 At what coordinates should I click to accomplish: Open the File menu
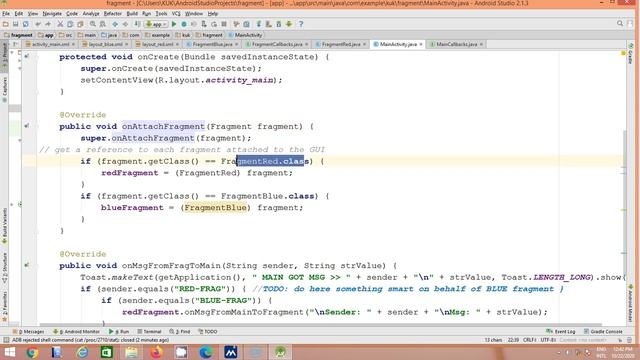pyautogui.click(x=6, y=13)
